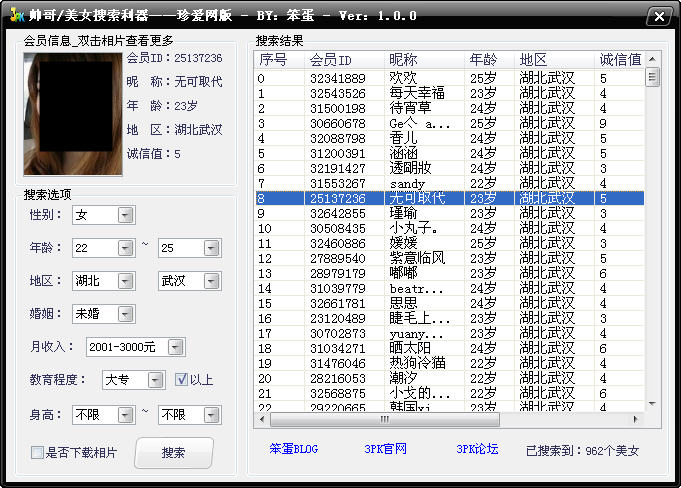
Task: Open the 月收入 income dropdown
Action: coord(175,347)
